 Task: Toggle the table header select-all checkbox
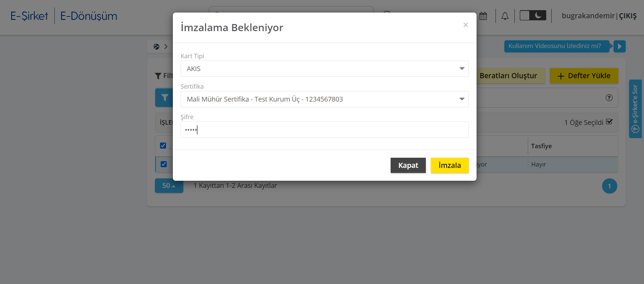point(163,146)
